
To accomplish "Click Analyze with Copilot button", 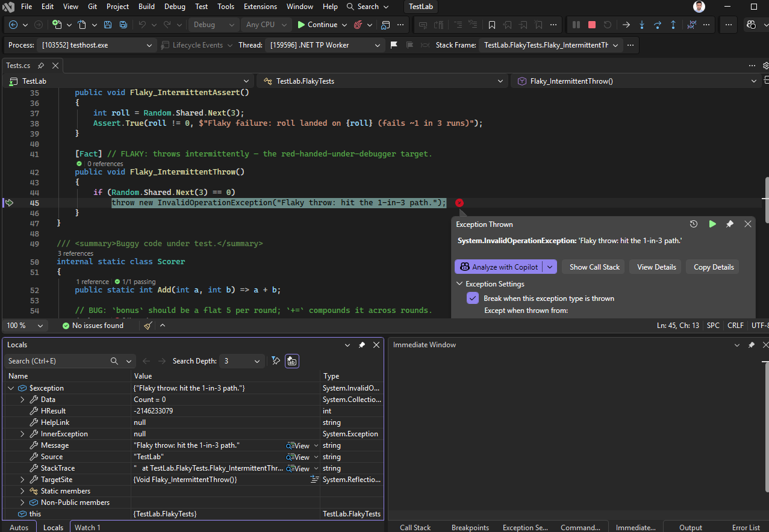I will [x=499, y=267].
